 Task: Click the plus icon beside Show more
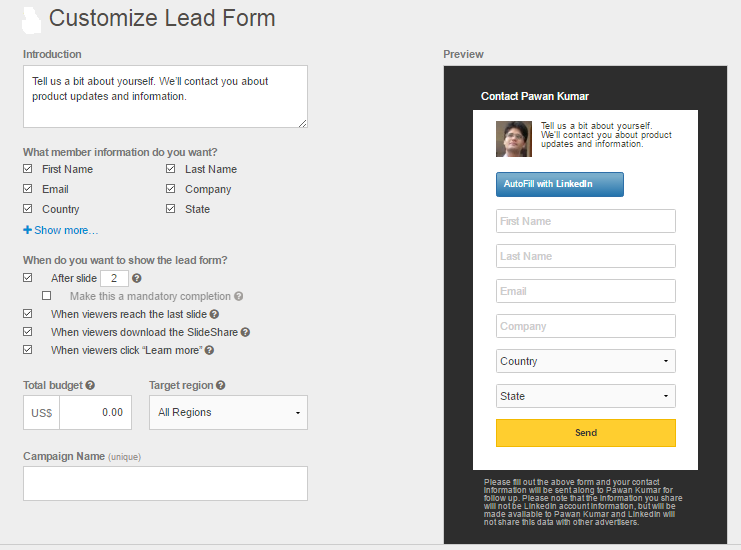(27, 230)
